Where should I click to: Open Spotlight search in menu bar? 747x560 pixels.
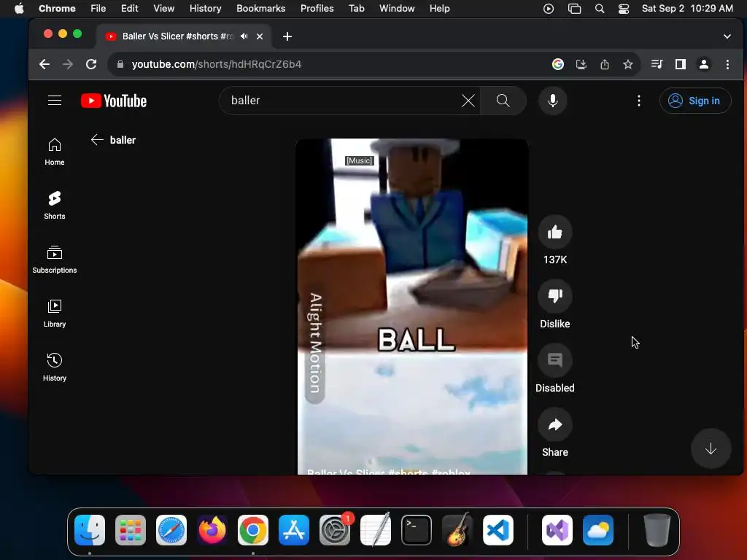[x=600, y=9]
